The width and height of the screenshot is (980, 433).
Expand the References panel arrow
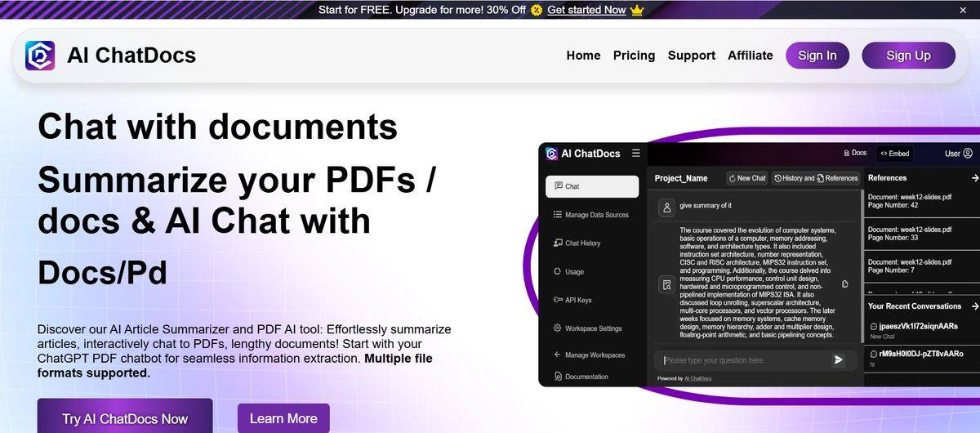pos(974,177)
